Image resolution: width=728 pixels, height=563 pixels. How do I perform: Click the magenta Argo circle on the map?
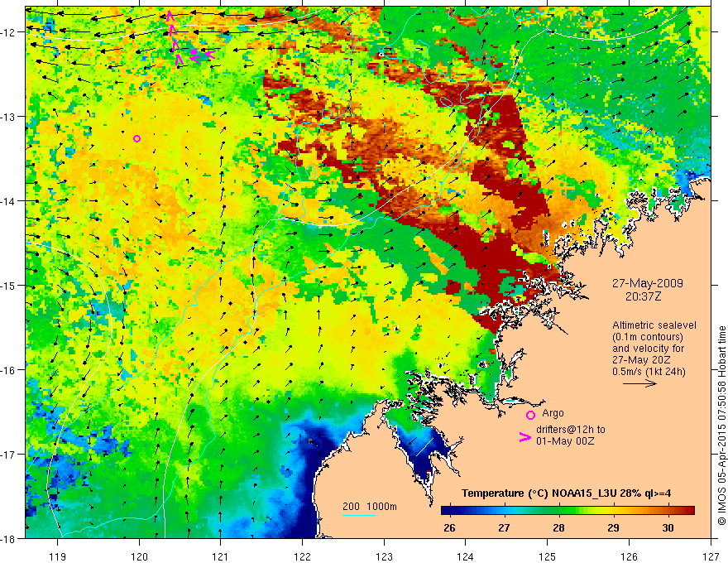click(x=136, y=138)
